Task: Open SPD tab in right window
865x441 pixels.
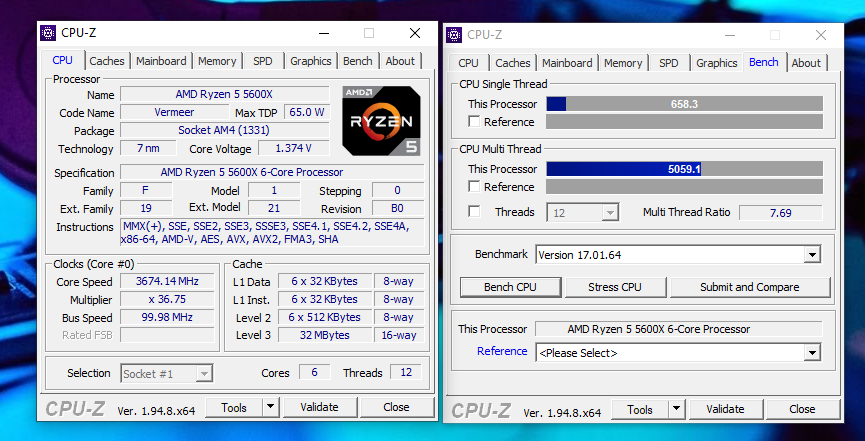Action: pos(669,63)
